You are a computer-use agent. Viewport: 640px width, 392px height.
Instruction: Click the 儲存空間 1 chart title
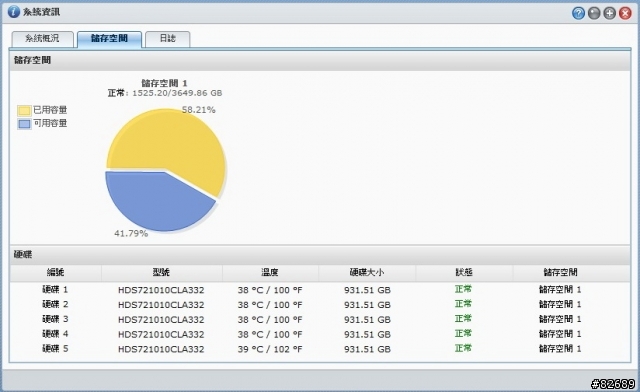tap(164, 83)
